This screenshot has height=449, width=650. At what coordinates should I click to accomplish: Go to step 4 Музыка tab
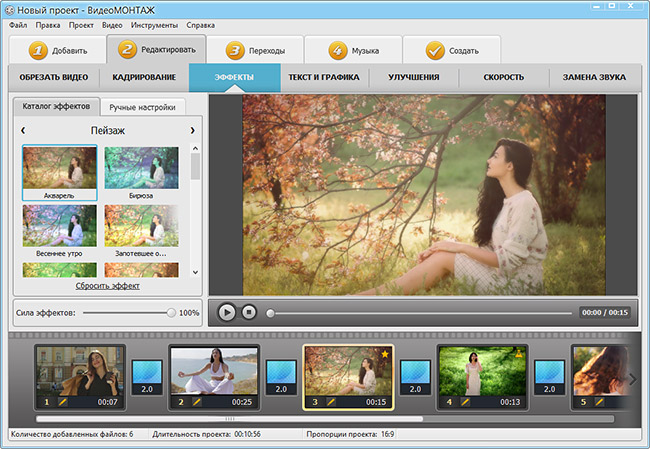(353, 50)
